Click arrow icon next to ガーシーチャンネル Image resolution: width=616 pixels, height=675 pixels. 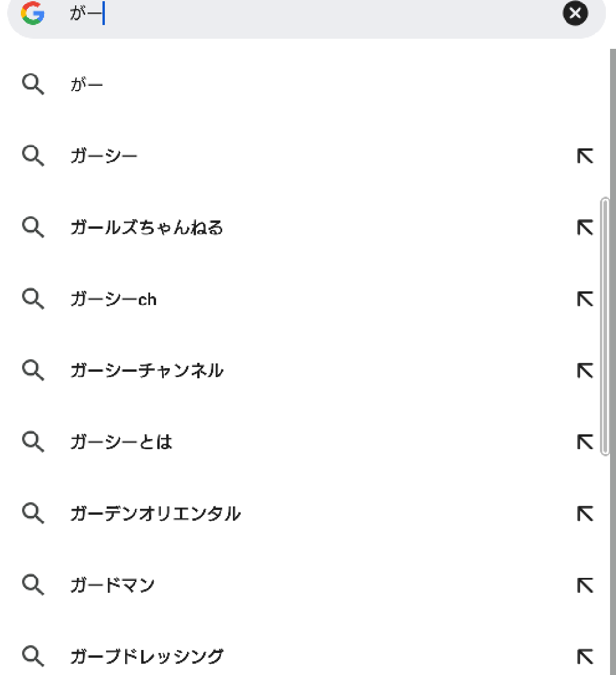click(x=585, y=370)
